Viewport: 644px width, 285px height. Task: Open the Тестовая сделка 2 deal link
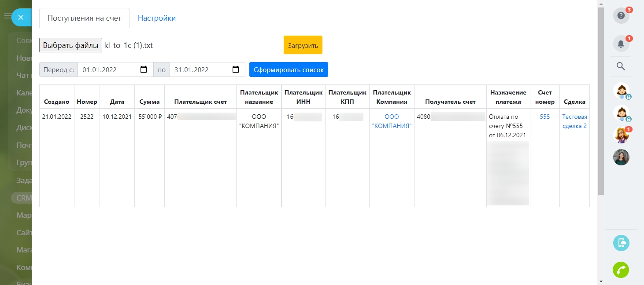574,121
